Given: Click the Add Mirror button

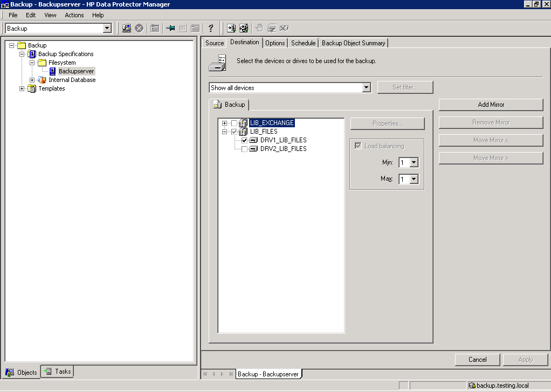Looking at the screenshot, I should coord(491,105).
